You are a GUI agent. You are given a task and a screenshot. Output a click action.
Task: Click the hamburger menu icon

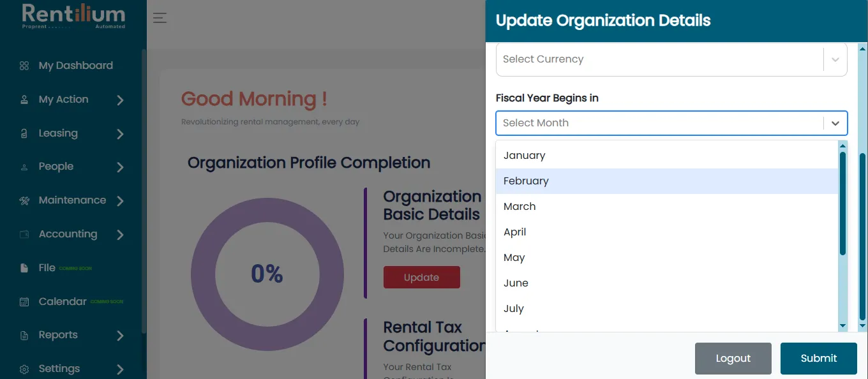click(160, 18)
